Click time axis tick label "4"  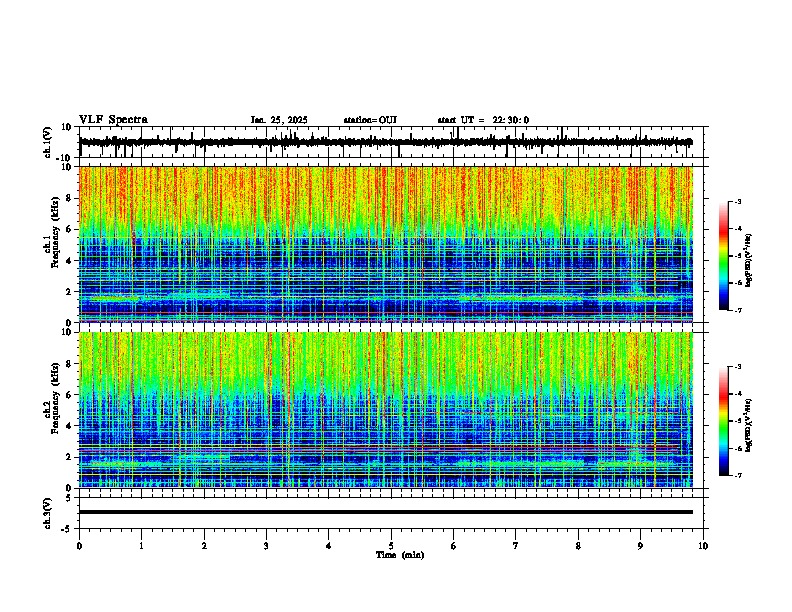click(x=329, y=546)
